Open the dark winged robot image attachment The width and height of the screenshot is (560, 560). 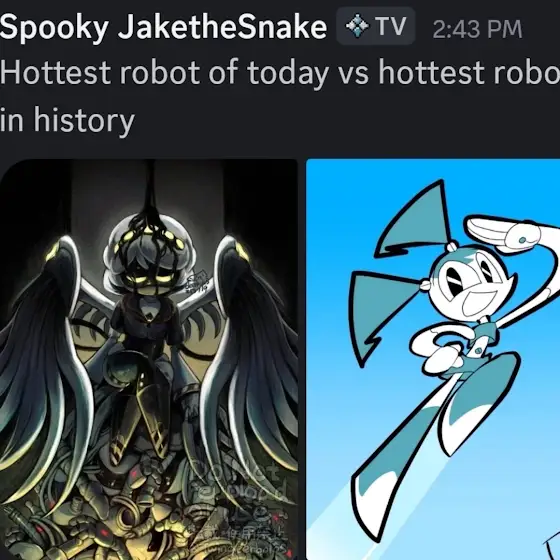[x=149, y=359]
